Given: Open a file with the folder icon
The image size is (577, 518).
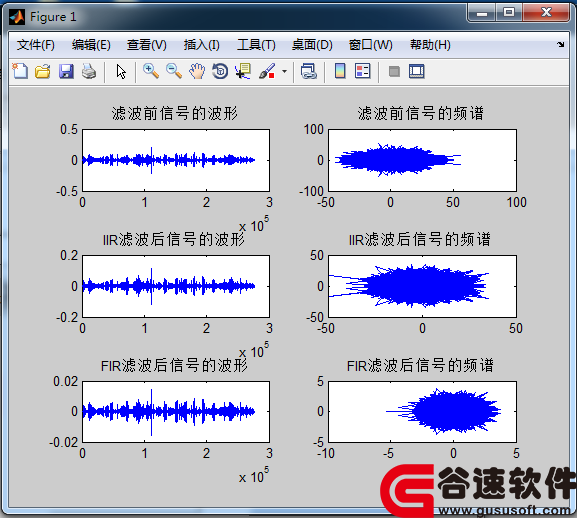Looking at the screenshot, I should click(43, 71).
